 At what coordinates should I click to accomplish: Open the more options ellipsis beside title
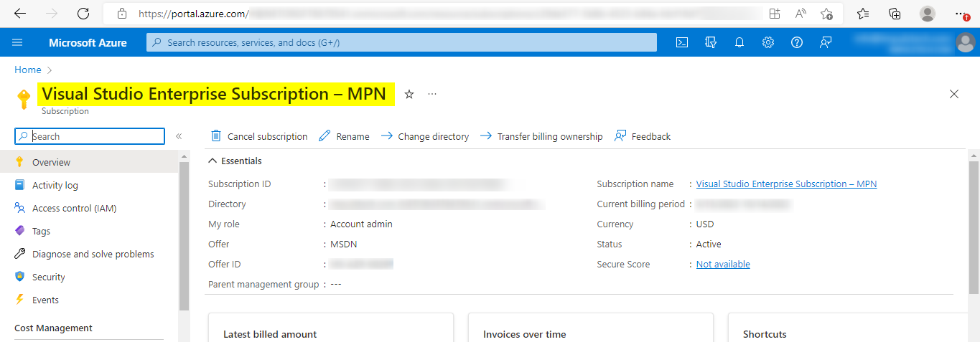tap(432, 95)
